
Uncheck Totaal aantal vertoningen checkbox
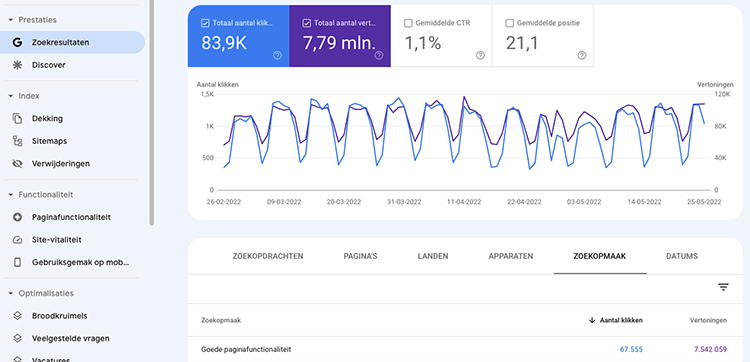click(x=307, y=22)
